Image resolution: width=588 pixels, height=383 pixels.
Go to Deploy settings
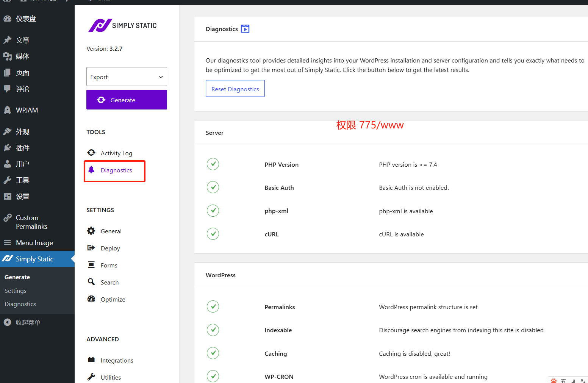coord(110,248)
